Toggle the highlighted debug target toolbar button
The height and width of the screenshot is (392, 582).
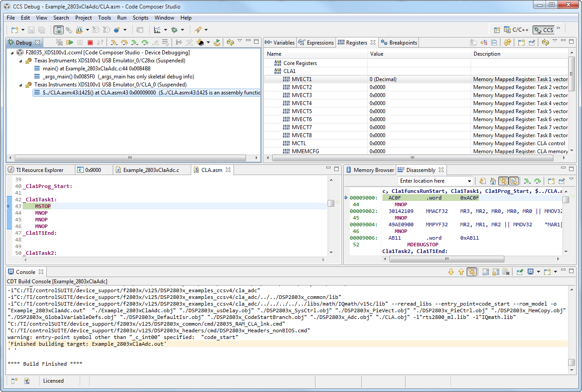(x=58, y=30)
